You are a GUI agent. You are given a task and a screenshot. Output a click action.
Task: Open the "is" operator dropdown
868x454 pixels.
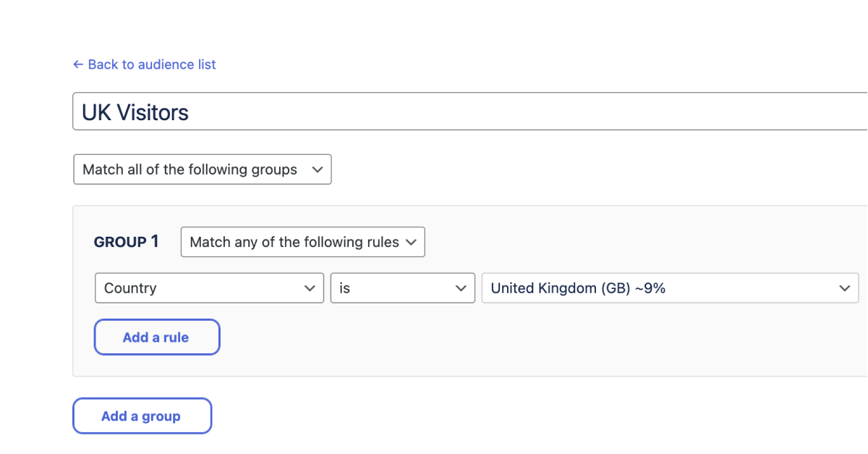point(403,287)
